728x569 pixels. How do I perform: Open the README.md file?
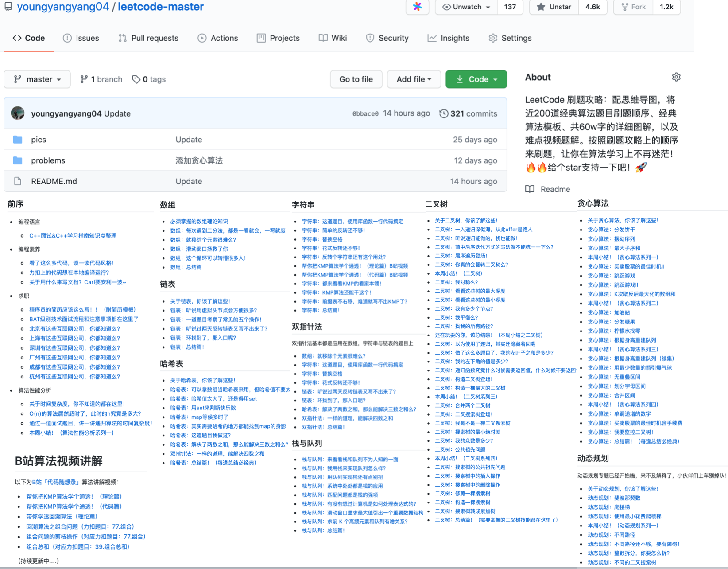point(54,181)
